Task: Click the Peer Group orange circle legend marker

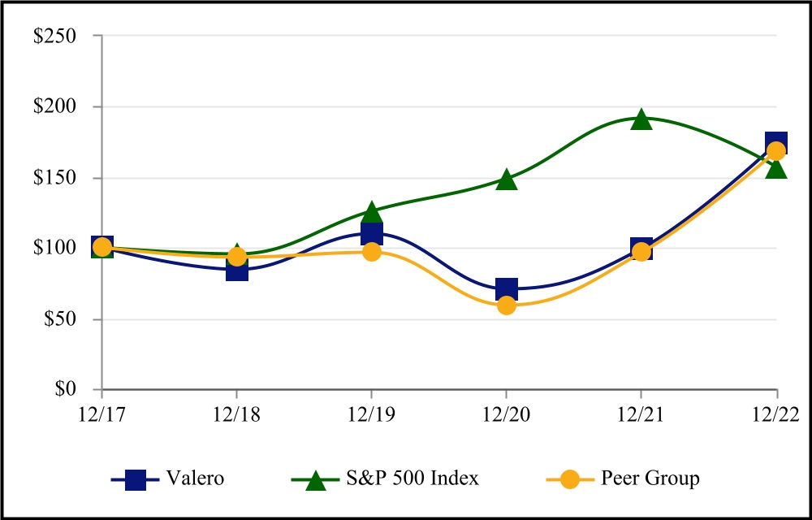Action: pos(570,479)
